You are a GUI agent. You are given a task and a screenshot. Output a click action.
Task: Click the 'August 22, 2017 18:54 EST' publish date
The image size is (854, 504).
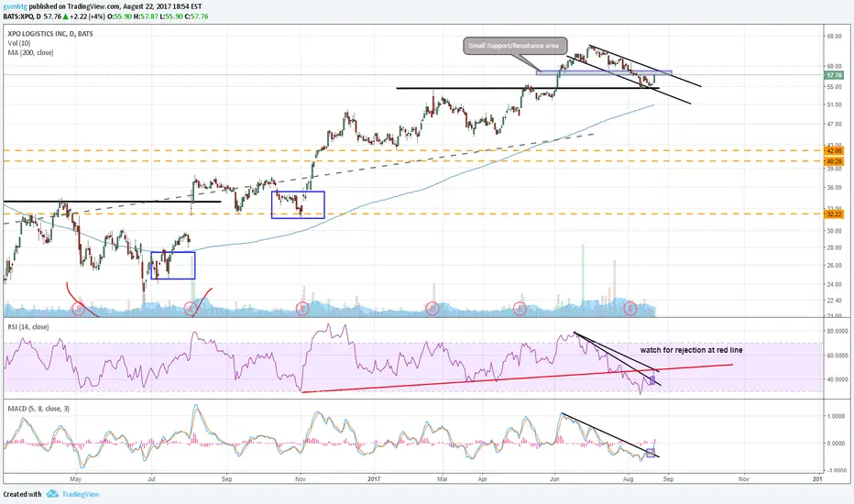click(x=161, y=6)
